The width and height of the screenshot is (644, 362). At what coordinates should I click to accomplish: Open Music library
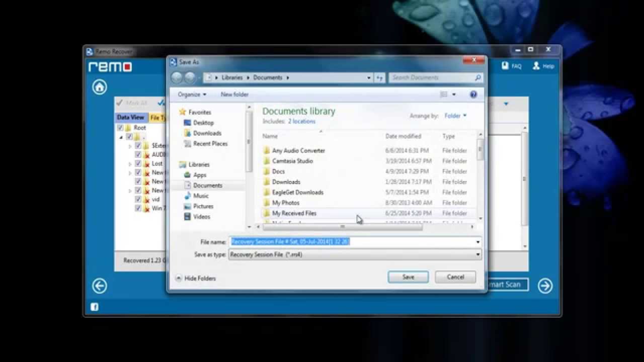tap(196, 196)
